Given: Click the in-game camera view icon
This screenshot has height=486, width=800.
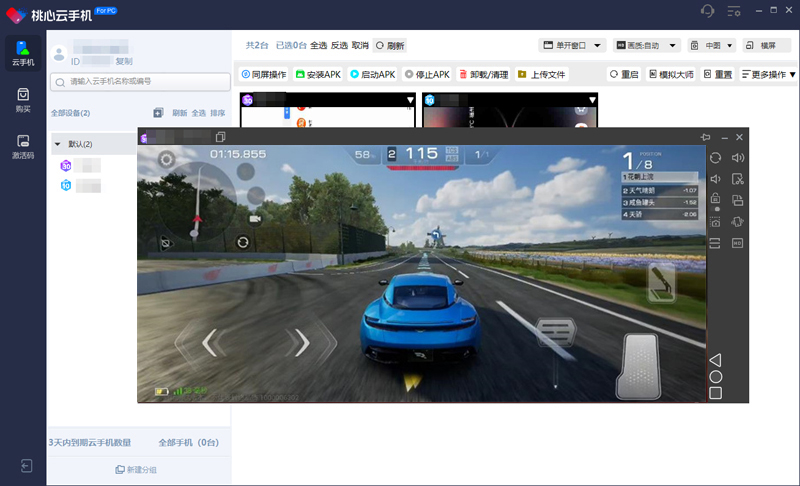Looking at the screenshot, I should pyautogui.click(x=255, y=219).
